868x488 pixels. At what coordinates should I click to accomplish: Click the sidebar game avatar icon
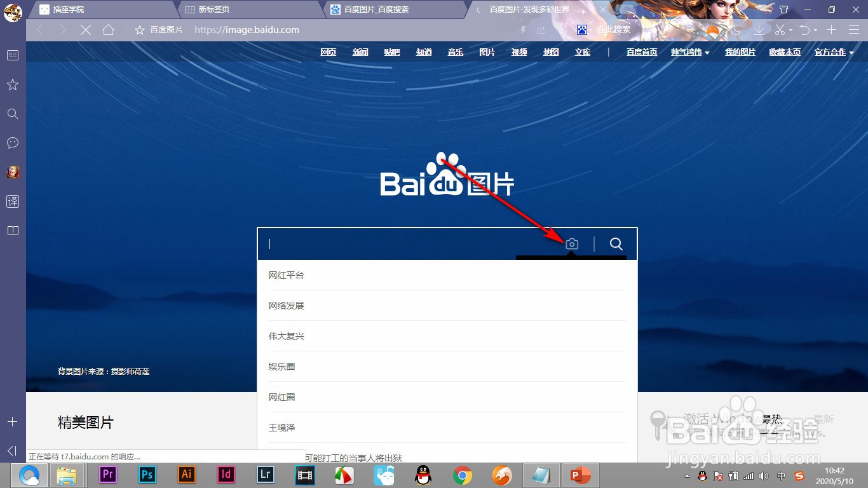(13, 172)
